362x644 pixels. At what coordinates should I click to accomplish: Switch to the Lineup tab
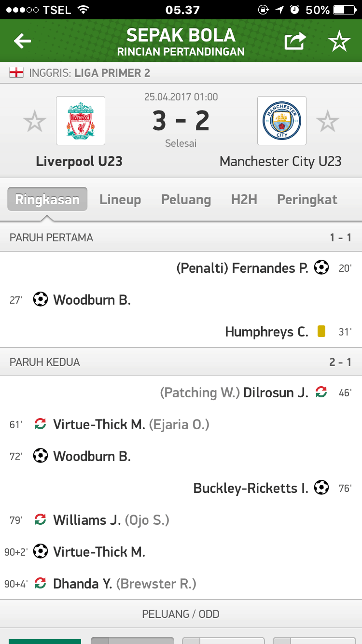120,199
